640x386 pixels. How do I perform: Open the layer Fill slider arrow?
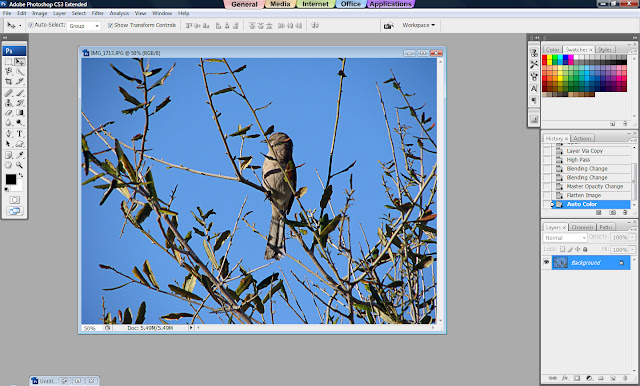[633, 249]
